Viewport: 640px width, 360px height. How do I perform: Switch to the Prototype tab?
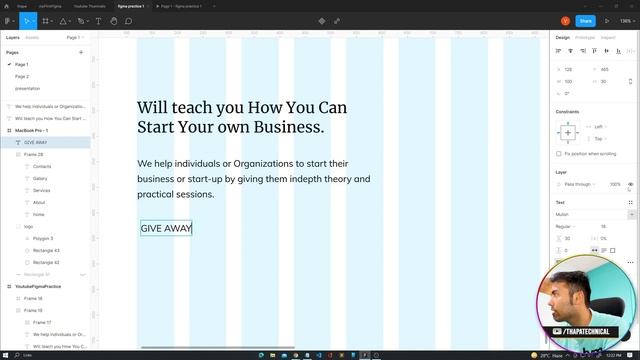585,38
